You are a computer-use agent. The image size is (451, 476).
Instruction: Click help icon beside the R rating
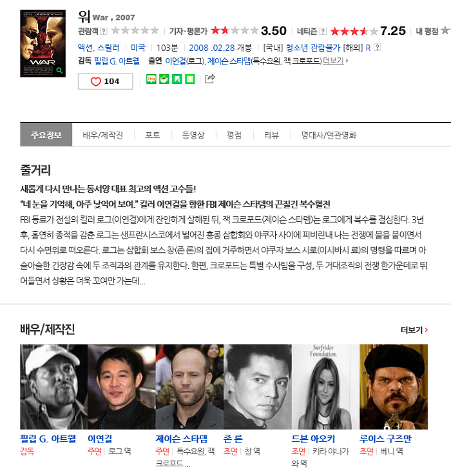click(x=378, y=47)
